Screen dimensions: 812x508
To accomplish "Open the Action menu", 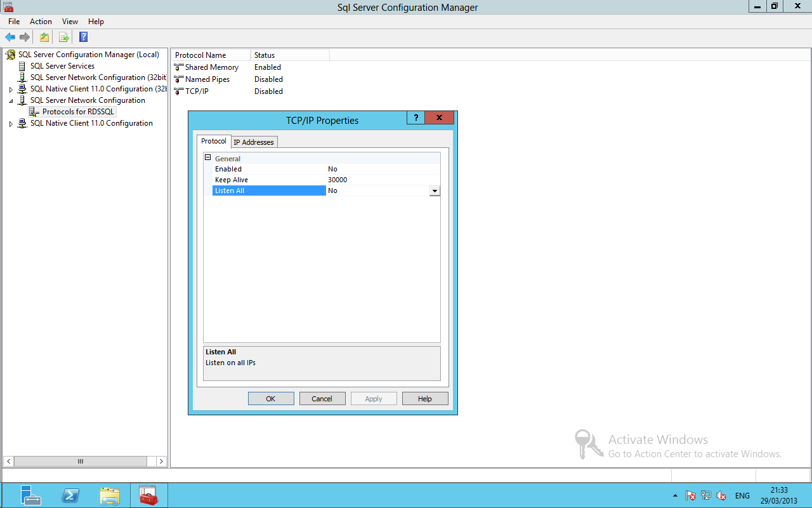I will [x=41, y=22].
